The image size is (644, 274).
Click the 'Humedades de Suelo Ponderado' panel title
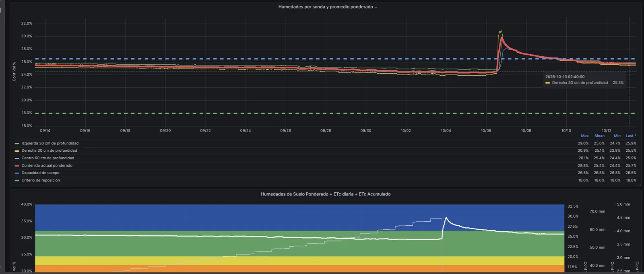tap(326, 194)
